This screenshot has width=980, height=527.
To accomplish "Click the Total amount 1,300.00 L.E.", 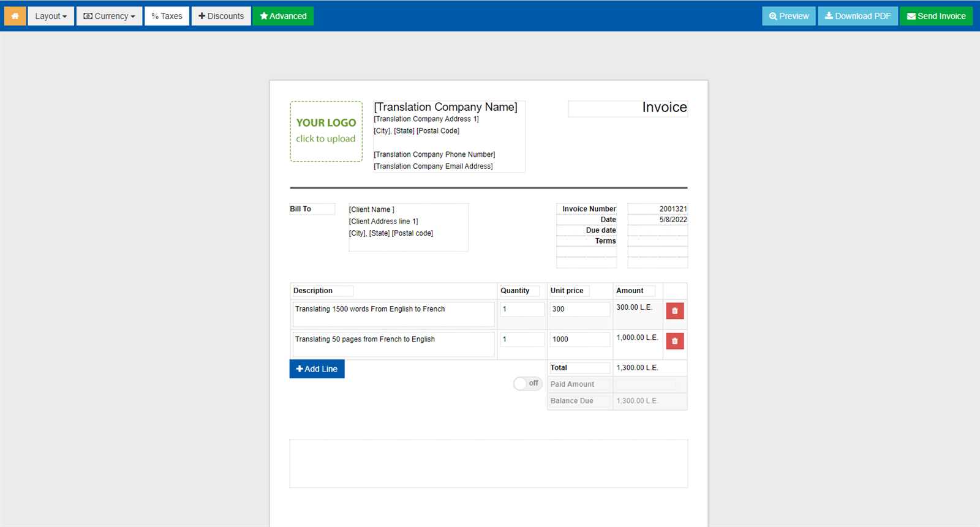I will coord(638,368).
